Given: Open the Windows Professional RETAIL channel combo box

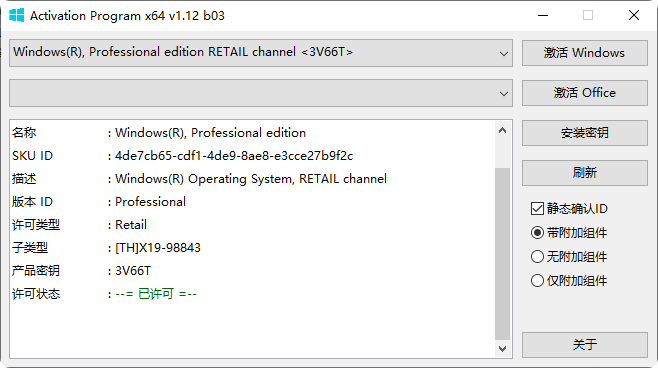Looking at the screenshot, I should pos(261,53).
